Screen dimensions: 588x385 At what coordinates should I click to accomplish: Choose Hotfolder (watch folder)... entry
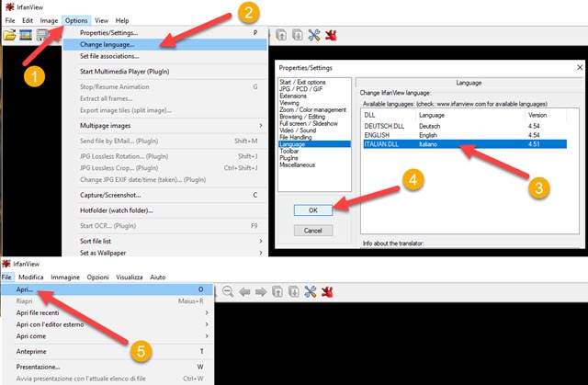[165, 210]
